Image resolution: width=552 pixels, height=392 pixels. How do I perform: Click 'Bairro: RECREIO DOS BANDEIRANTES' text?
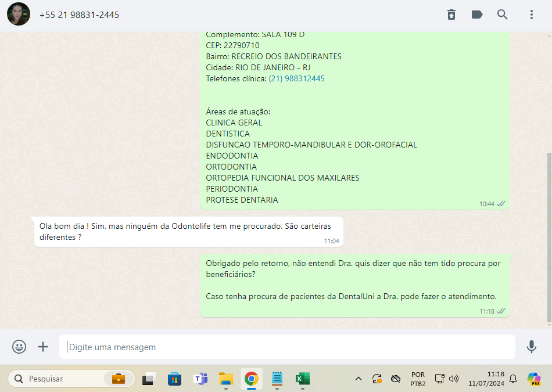274,56
